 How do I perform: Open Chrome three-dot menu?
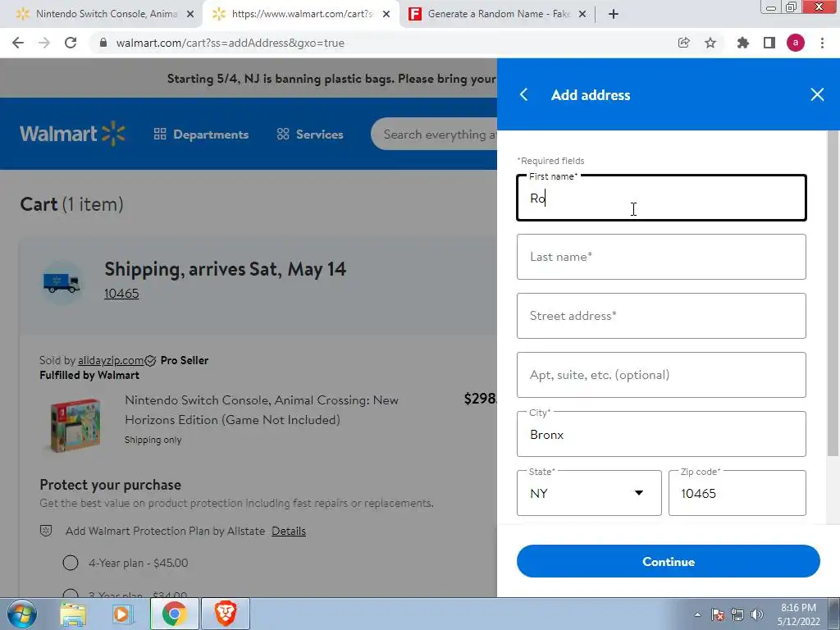point(822,43)
